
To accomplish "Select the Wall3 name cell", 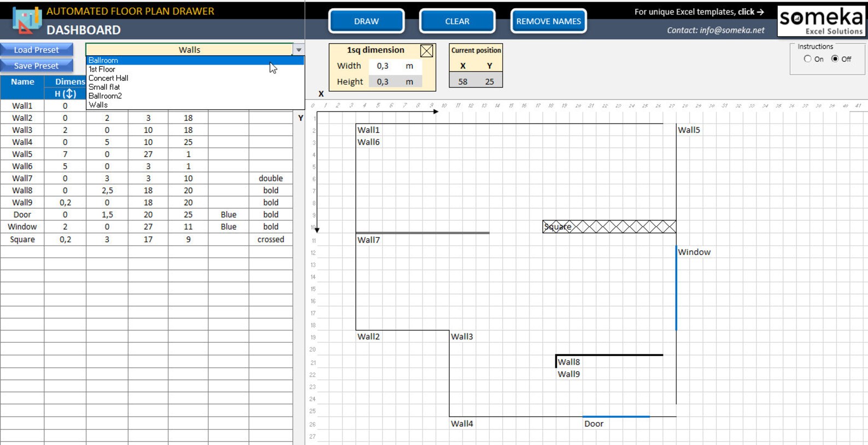I will tap(22, 130).
